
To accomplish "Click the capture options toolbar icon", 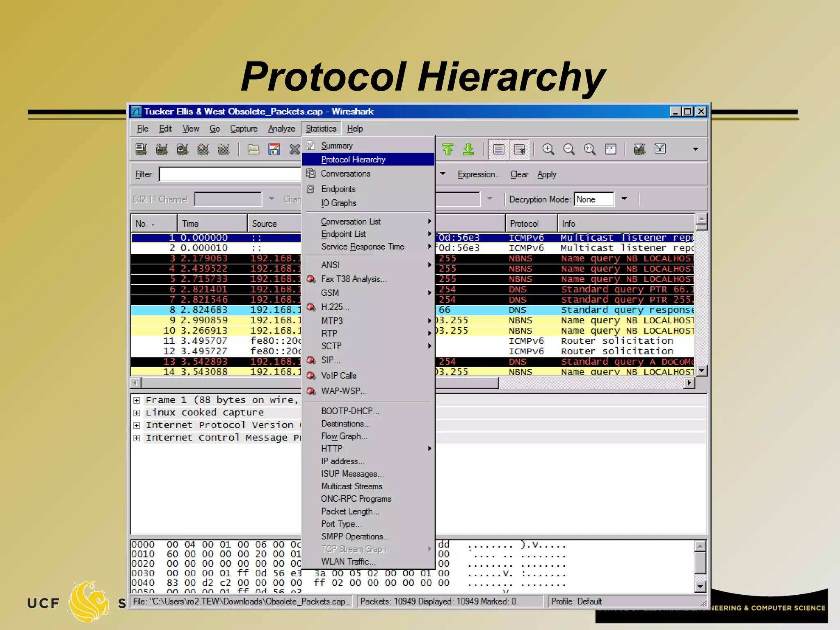I will pyautogui.click(x=162, y=149).
